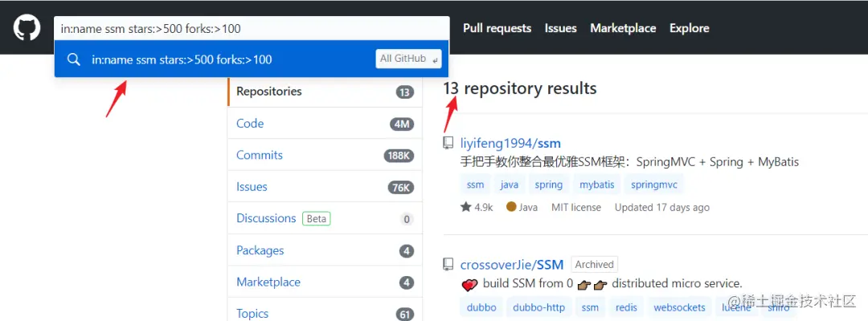Click the MIT license text
This screenshot has width=868, height=321.
point(575,207)
